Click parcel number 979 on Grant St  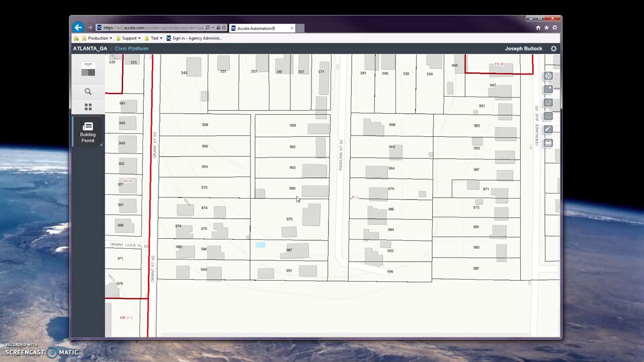click(x=120, y=284)
